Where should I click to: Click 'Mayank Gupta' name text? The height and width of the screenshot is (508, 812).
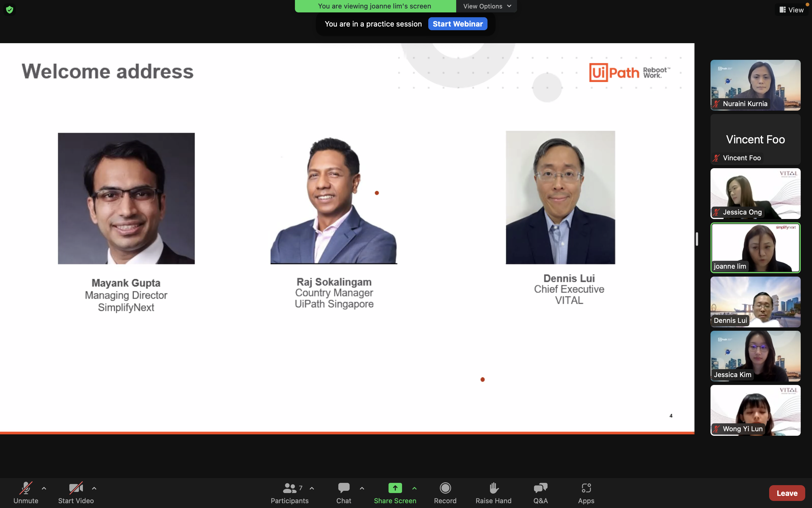tap(126, 283)
